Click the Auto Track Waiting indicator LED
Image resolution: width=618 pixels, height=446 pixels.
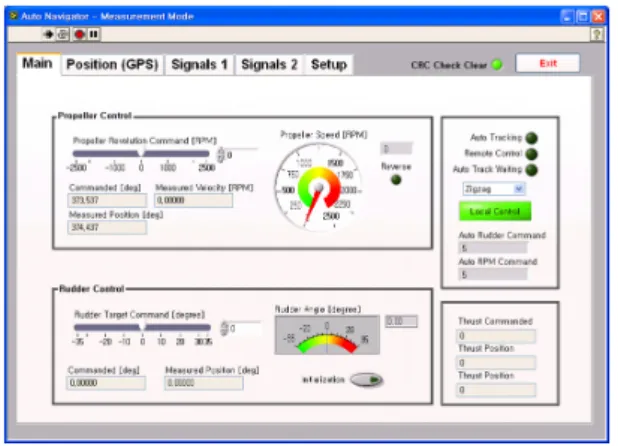(x=532, y=170)
